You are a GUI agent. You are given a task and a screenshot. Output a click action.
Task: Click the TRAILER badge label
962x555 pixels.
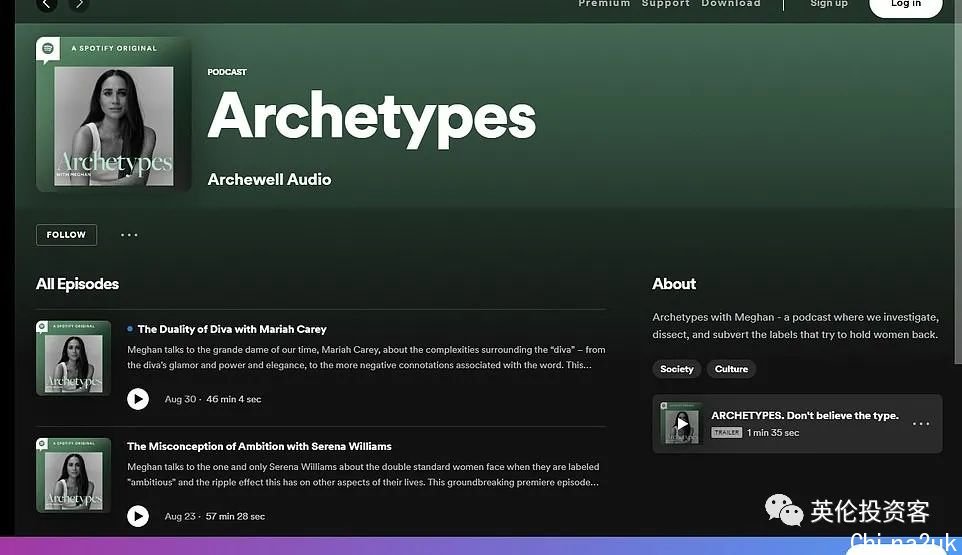click(726, 432)
